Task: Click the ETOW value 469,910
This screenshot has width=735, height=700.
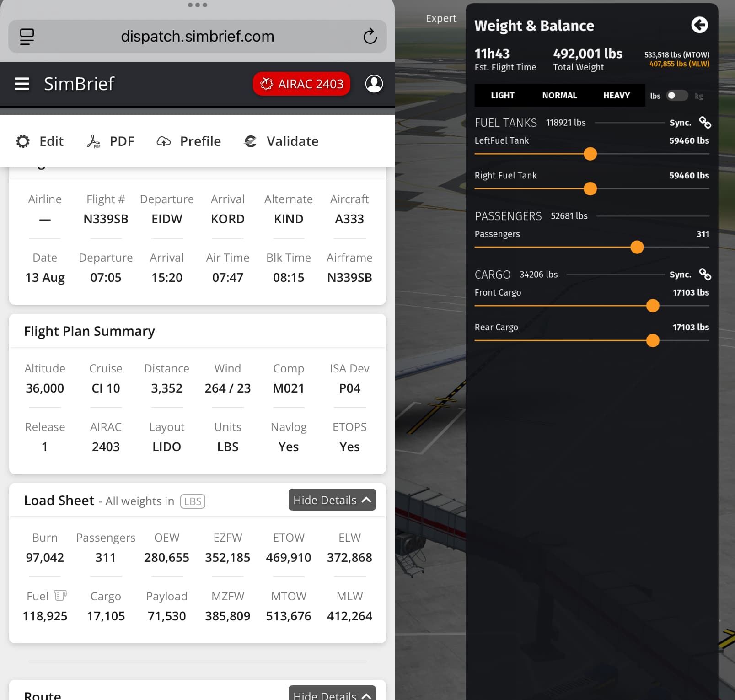Action: pos(289,557)
